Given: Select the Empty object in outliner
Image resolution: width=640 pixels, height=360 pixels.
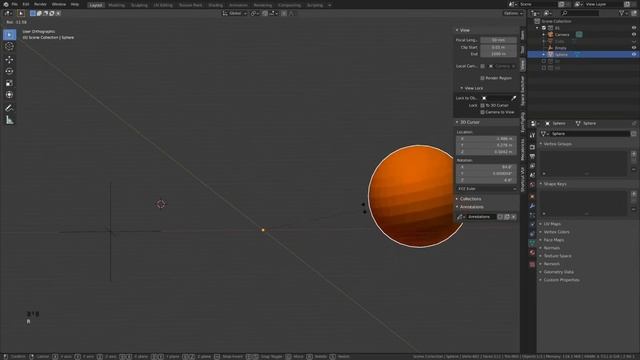Looking at the screenshot, I should pyautogui.click(x=560, y=48).
